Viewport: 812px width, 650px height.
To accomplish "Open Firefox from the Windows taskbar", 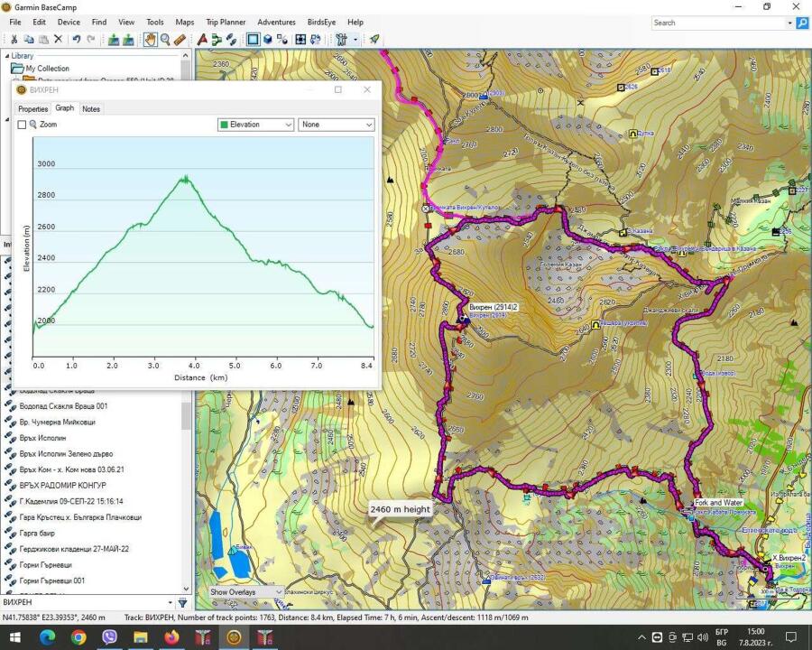I will [x=171, y=636].
